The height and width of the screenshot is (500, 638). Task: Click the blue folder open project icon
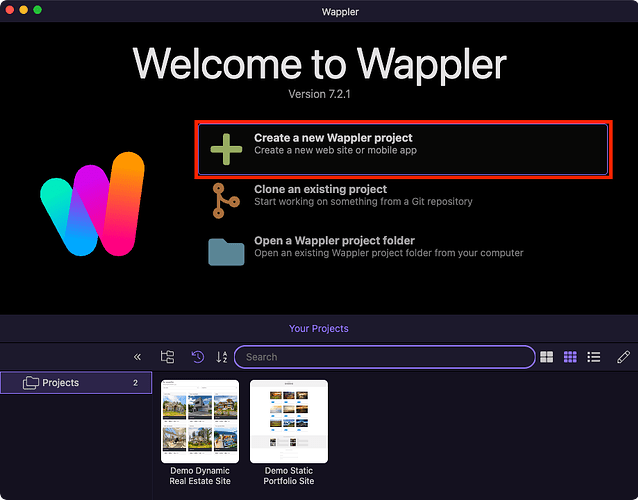click(x=226, y=252)
